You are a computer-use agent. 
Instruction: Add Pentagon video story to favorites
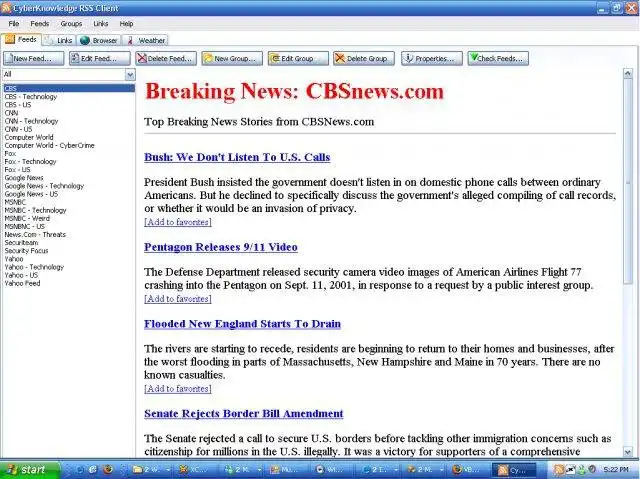(x=178, y=299)
